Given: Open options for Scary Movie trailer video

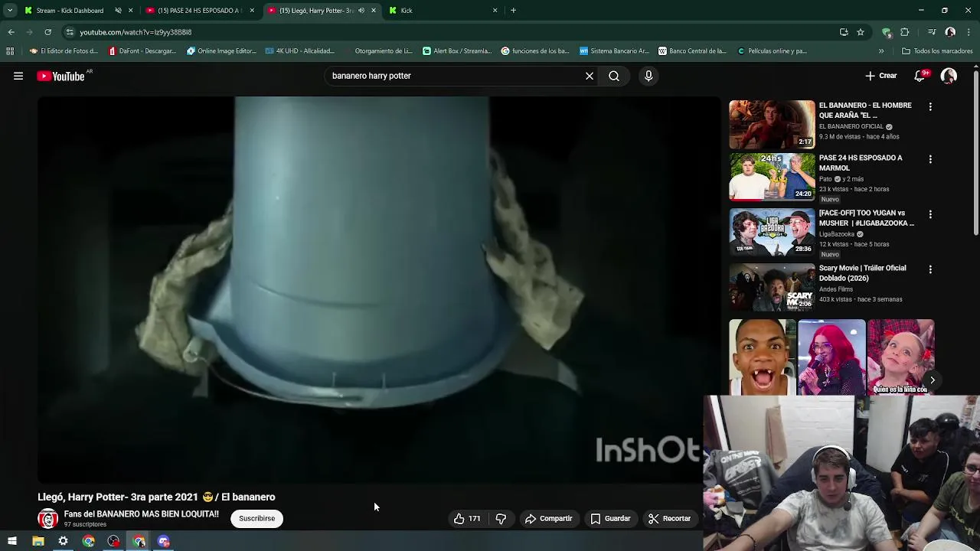Looking at the screenshot, I should (930, 269).
